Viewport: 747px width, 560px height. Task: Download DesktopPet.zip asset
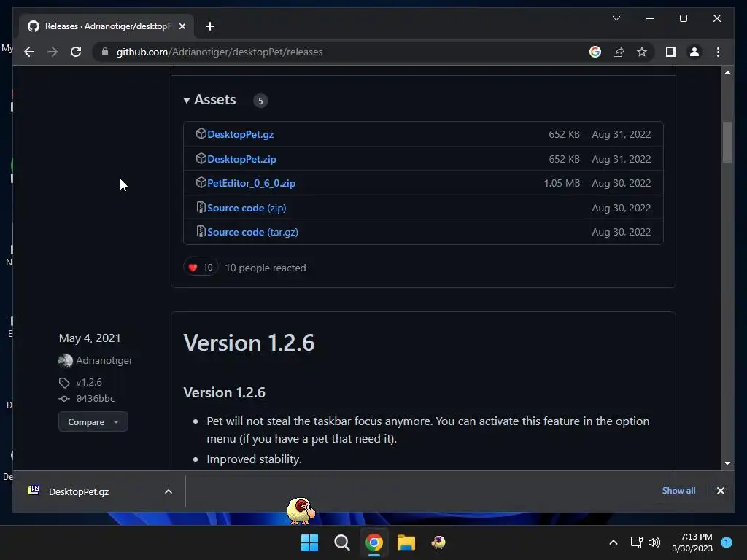click(241, 159)
